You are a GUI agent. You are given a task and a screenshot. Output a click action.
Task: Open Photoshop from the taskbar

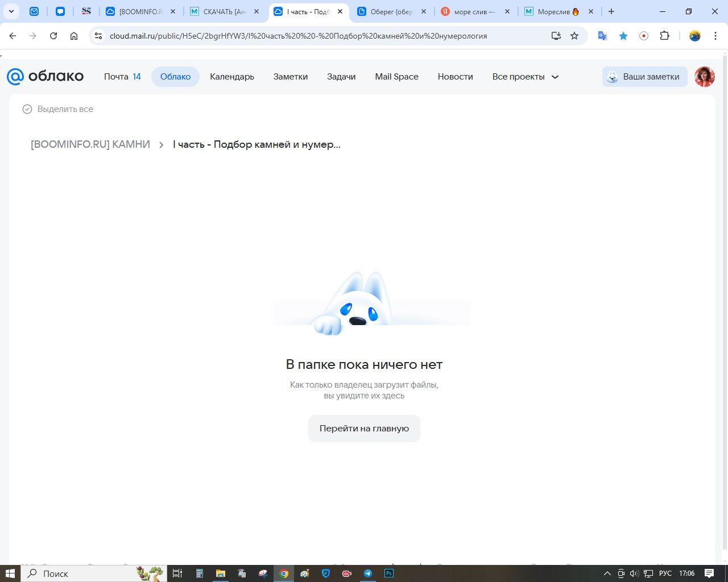click(x=389, y=573)
